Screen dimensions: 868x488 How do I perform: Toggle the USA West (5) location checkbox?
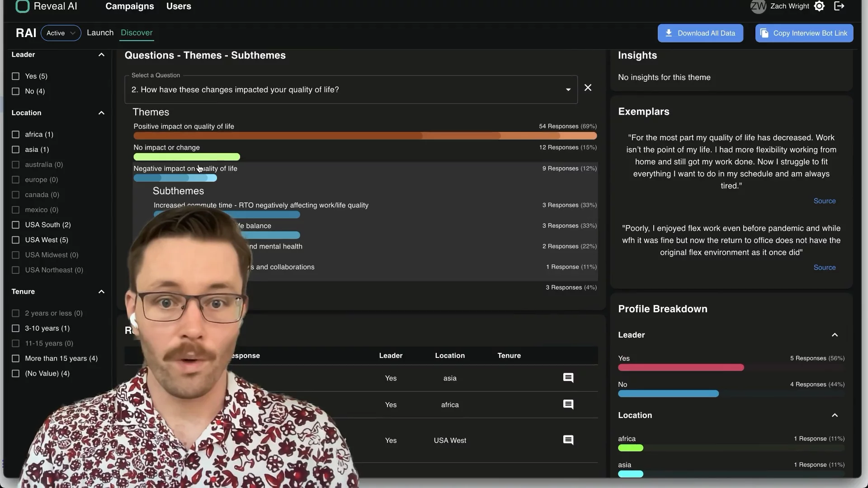[16, 240]
